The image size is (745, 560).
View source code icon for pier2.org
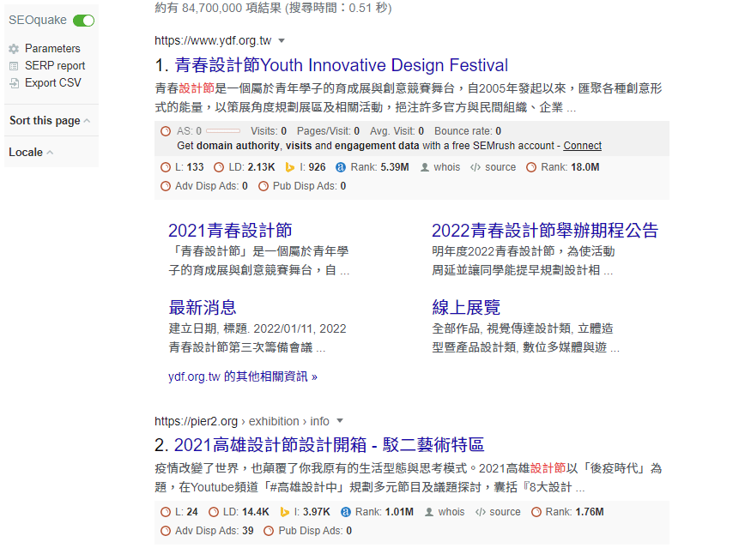point(481,512)
